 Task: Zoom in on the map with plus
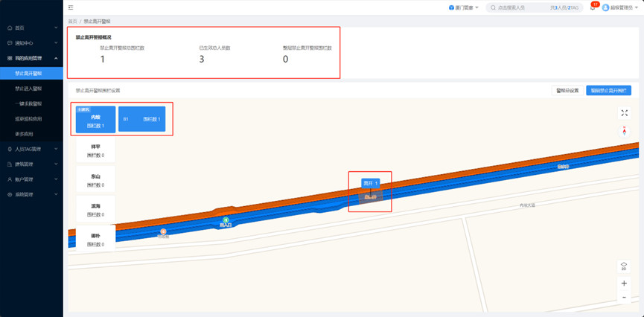click(x=624, y=284)
